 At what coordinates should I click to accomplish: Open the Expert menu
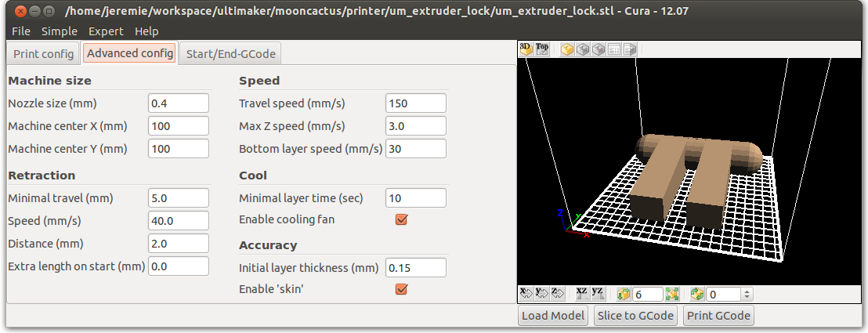tap(106, 31)
